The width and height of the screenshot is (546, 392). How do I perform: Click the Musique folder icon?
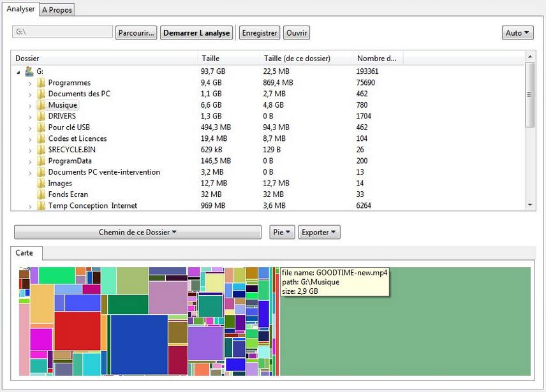pyautogui.click(x=41, y=105)
